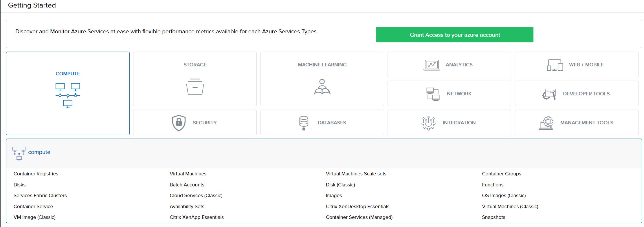Click the Security shield lock icon
Screen dimensions: 644x227
[x=179, y=123]
